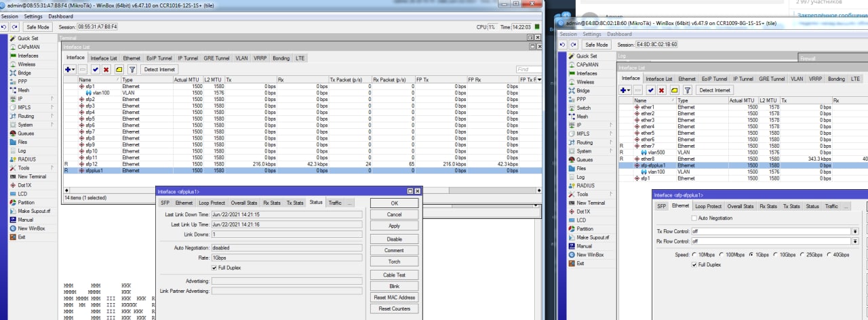This screenshot has height=320, width=868.
Task: Expand Routing submenu in left WinBox sidebar
Action: 52,116
